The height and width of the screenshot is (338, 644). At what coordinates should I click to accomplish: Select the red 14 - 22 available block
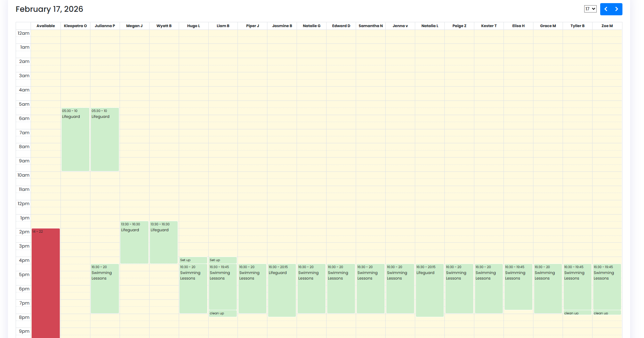pos(46,283)
